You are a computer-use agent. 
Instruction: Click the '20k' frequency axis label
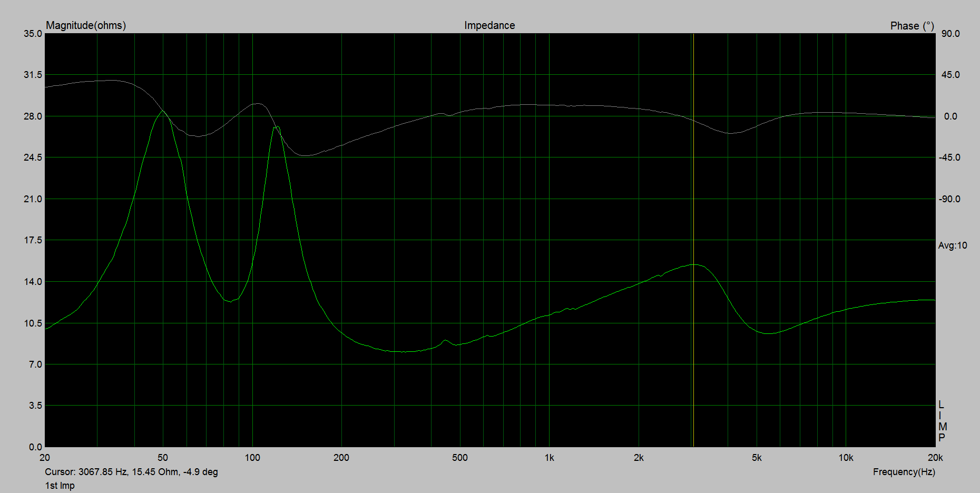pyautogui.click(x=935, y=458)
